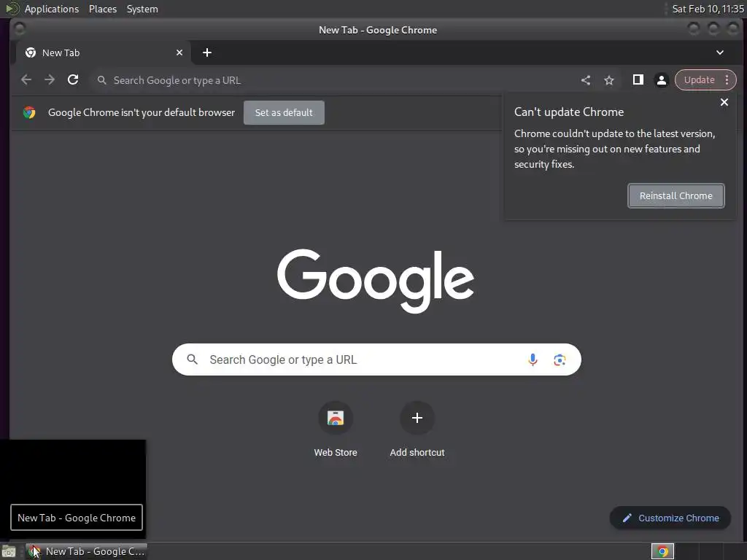The image size is (747, 560).
Task: Open the profile avatar menu
Action: click(x=661, y=80)
